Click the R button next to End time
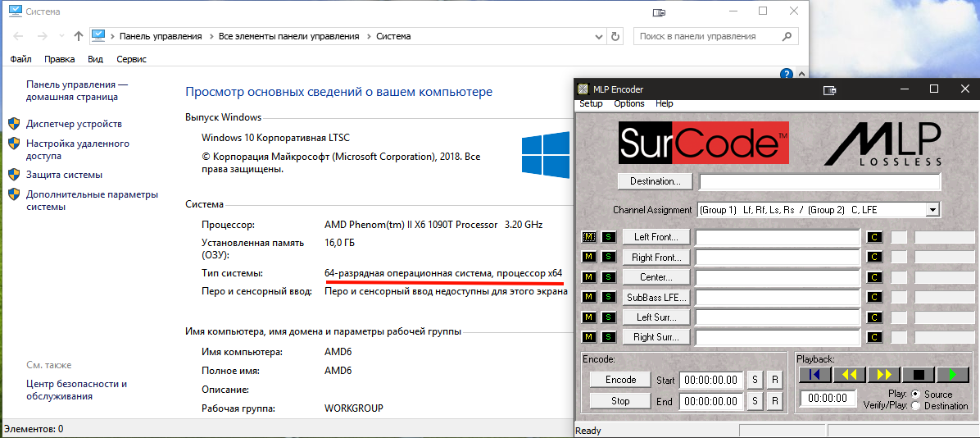 pos(774,401)
